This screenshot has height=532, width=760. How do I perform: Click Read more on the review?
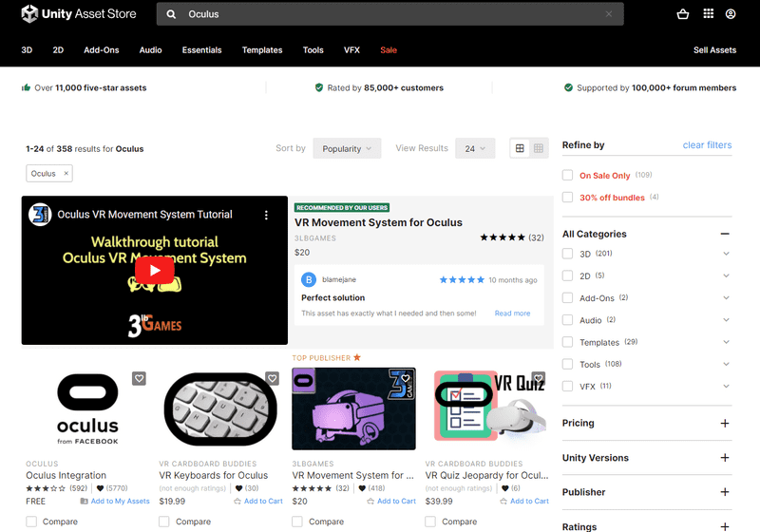tap(512, 313)
